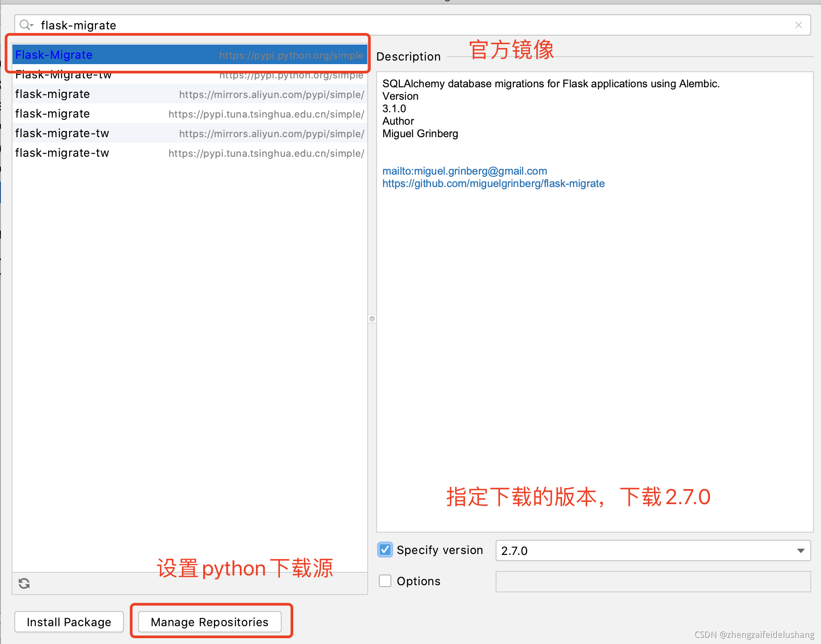Select flask-migrate-tw from mirrors.aliyun.com
Image resolution: width=821 pixels, height=644 pixels.
pos(189,133)
